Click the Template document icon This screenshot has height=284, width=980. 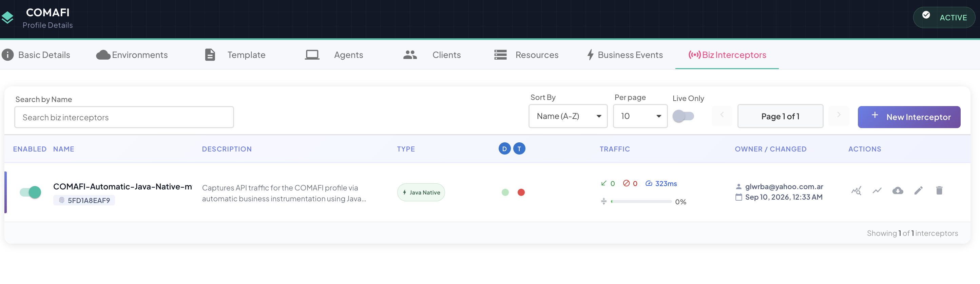pyautogui.click(x=210, y=55)
